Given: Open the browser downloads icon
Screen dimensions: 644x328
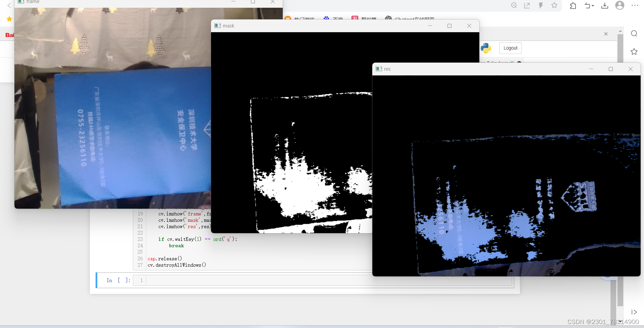Looking at the screenshot, I should coord(605,5).
